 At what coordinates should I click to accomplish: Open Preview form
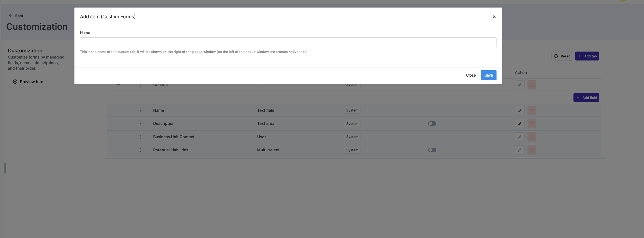tap(29, 82)
